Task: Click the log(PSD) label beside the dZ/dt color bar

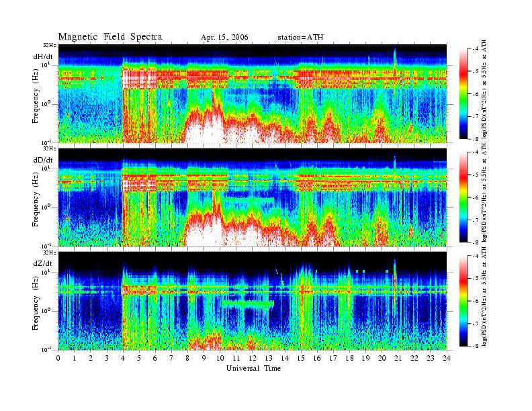Action: 484,296
